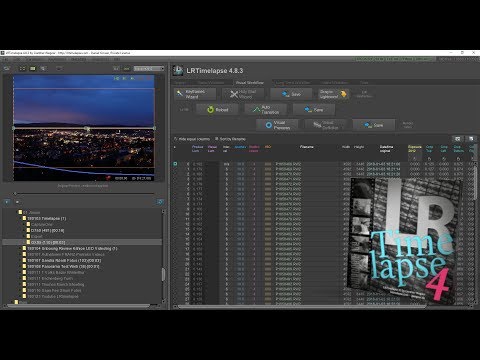The image size is (480, 360).
Task: Click the LRTimelapse logo icon in header
Action: (178, 70)
